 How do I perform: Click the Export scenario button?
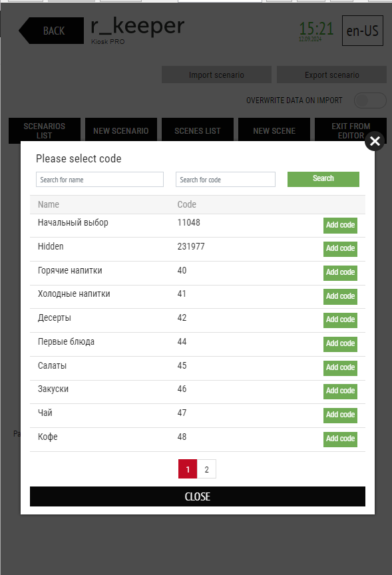tap(331, 75)
